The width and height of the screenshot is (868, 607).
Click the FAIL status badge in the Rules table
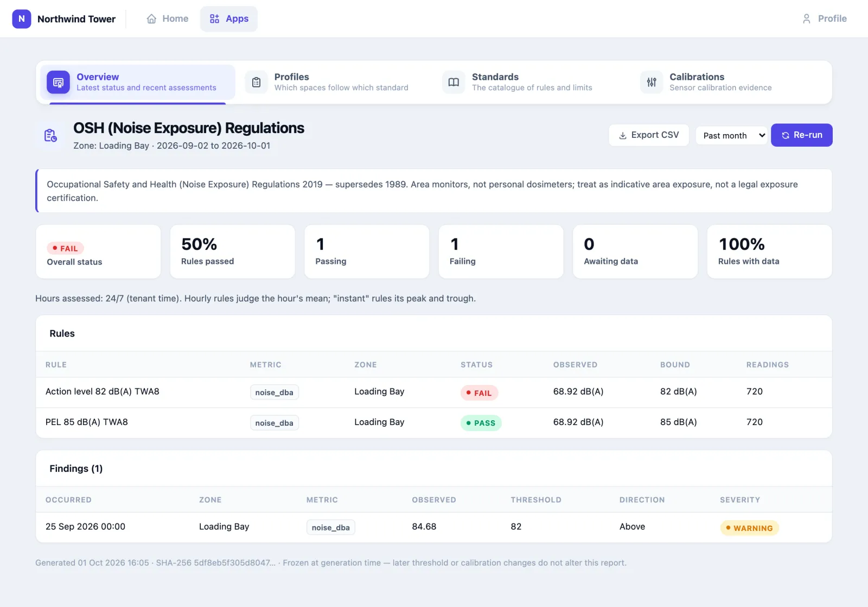(x=479, y=393)
